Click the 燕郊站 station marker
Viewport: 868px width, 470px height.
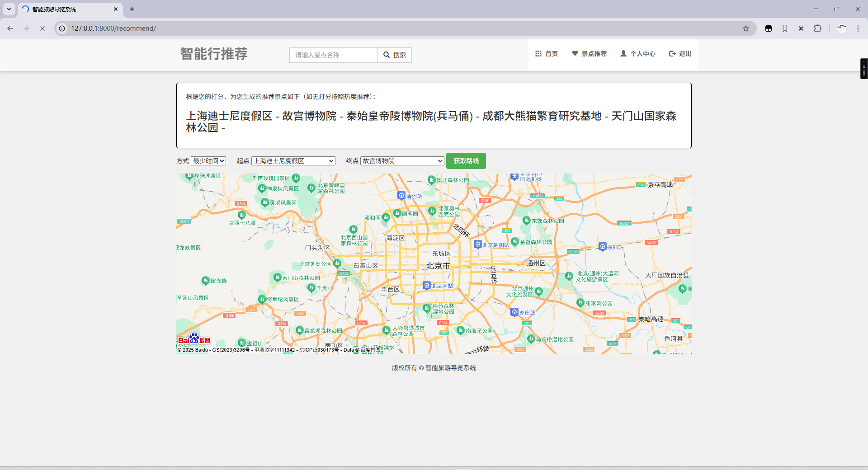[602, 247]
